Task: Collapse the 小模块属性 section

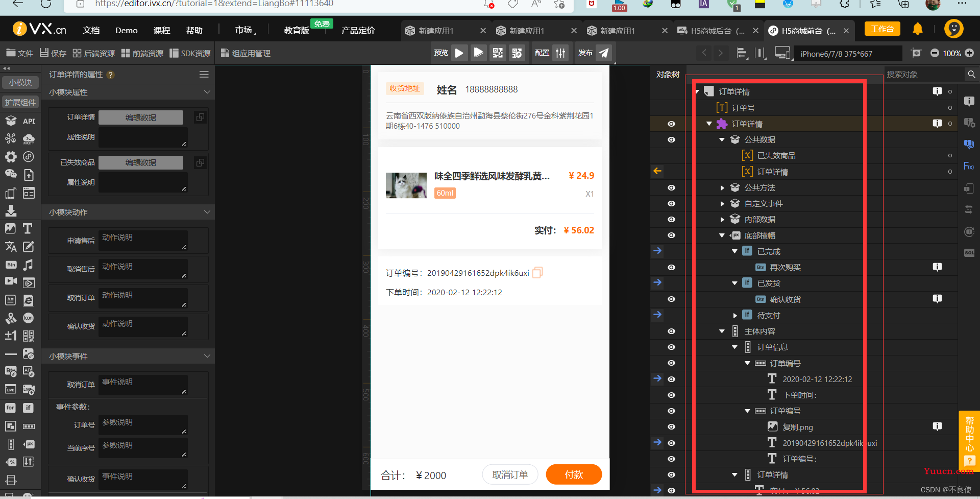Action: point(207,92)
